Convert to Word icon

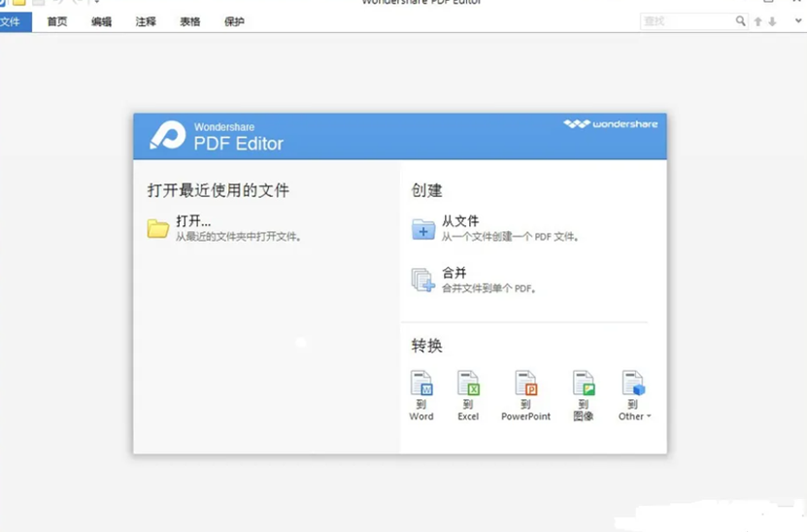tap(421, 383)
